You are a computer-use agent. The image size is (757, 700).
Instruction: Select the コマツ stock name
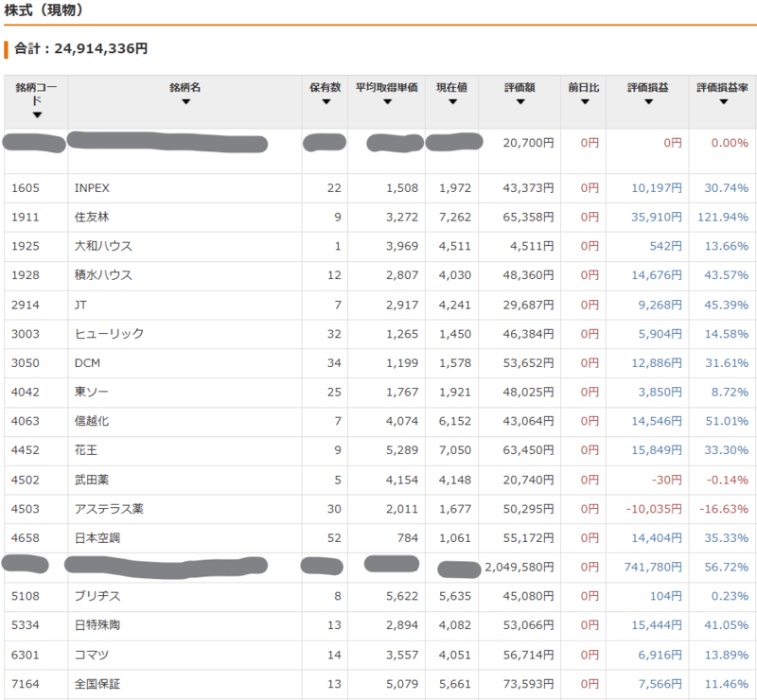pyautogui.click(x=92, y=655)
